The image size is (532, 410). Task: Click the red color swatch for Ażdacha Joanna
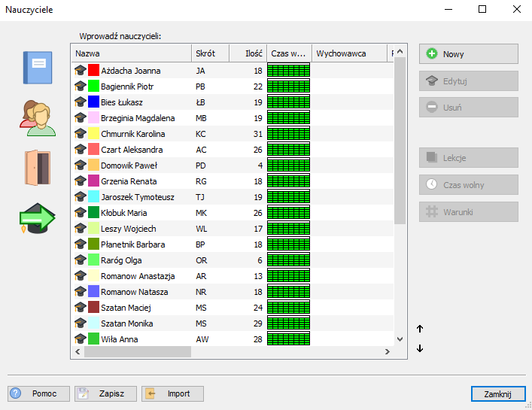[x=94, y=71]
